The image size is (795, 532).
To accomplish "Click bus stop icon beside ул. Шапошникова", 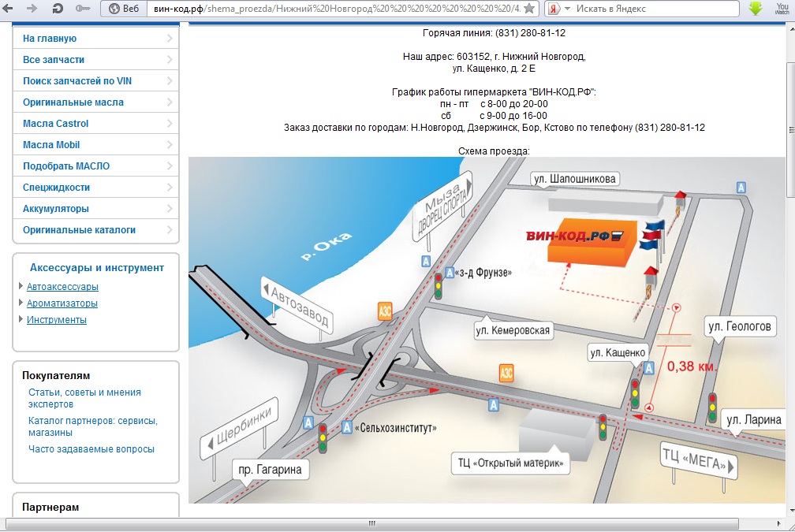I will 741,188.
